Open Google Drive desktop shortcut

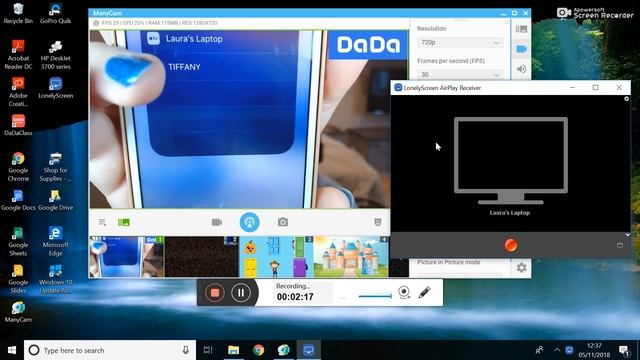click(56, 200)
